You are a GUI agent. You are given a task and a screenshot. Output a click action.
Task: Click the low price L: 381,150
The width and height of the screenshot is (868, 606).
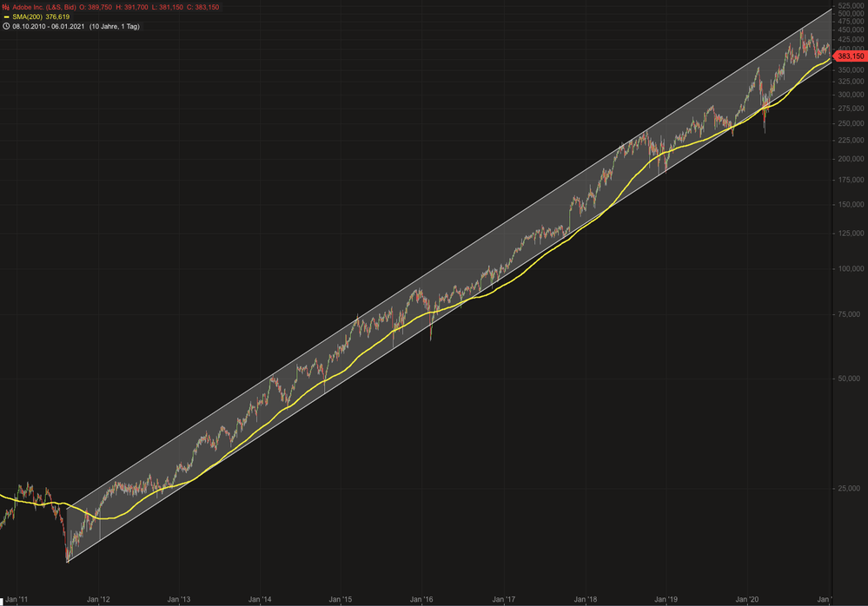[167, 7]
